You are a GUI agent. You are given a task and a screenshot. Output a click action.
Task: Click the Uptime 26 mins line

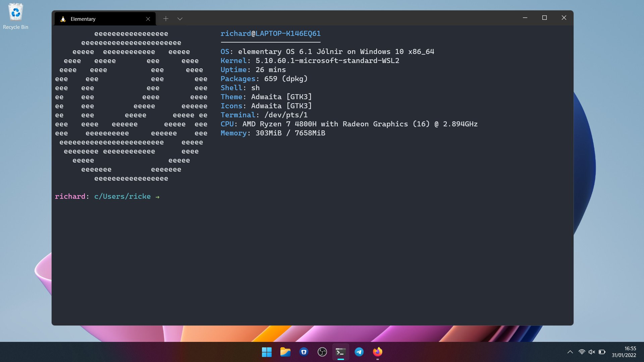[x=253, y=70]
